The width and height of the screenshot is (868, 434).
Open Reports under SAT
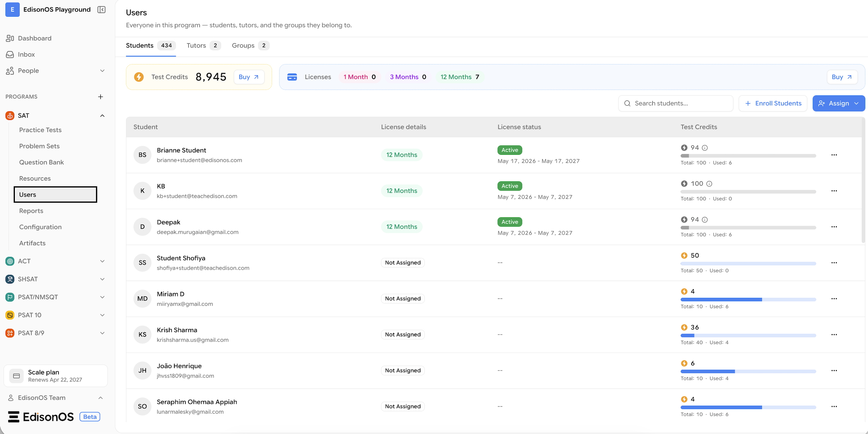click(x=31, y=211)
